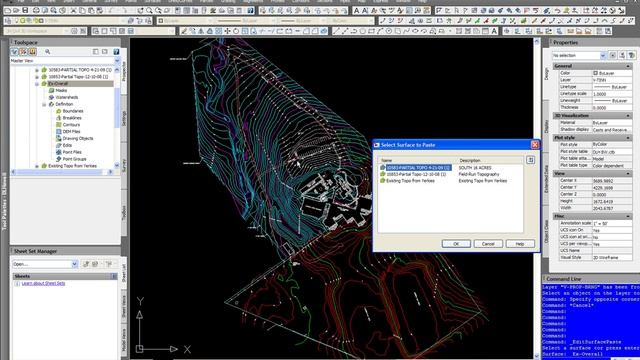Click the DEM Files icon in tree
This screenshot has width=640, height=360.
(x=58, y=131)
